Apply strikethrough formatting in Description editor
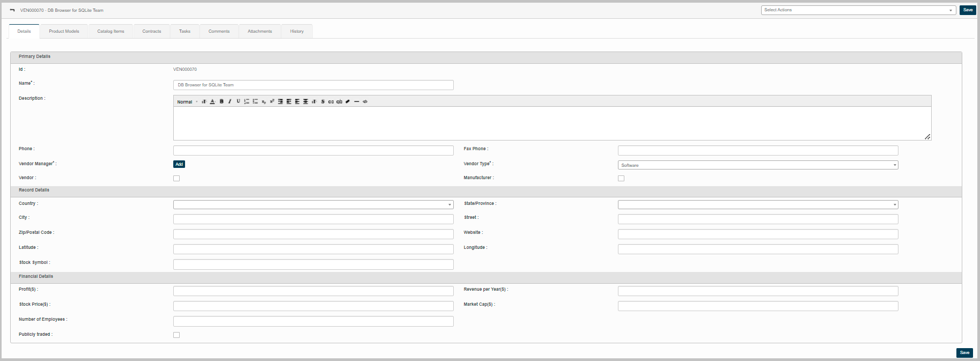 click(322, 101)
